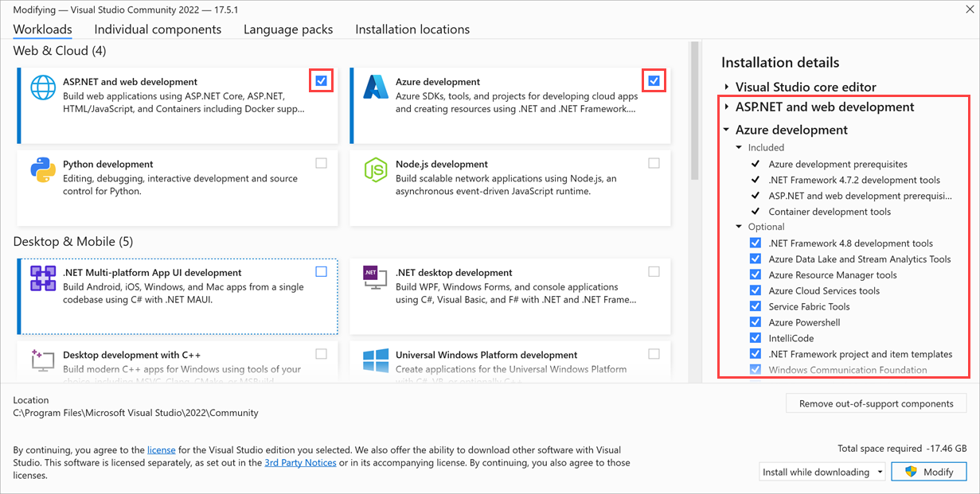
Task: Check Universal Windows Platform development checkbox
Action: [x=654, y=354]
